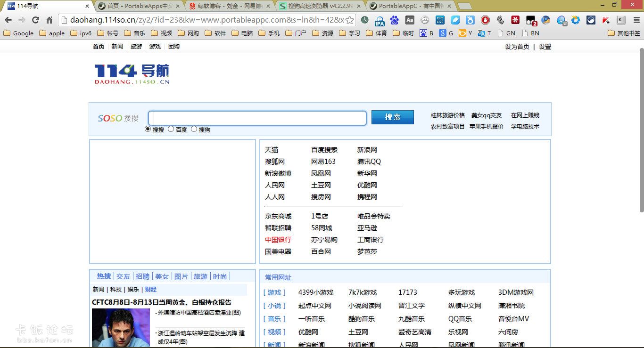Viewport: 644px width, 348px height.
Task: Open the news photo thumbnail of a man
Action: pos(121,328)
